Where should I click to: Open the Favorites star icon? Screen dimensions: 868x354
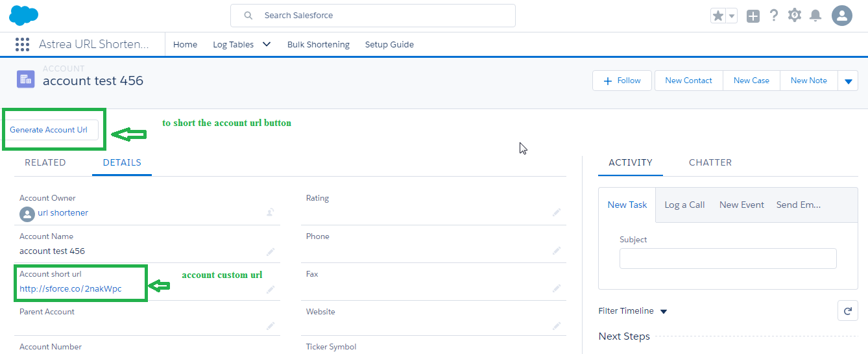[x=718, y=16]
